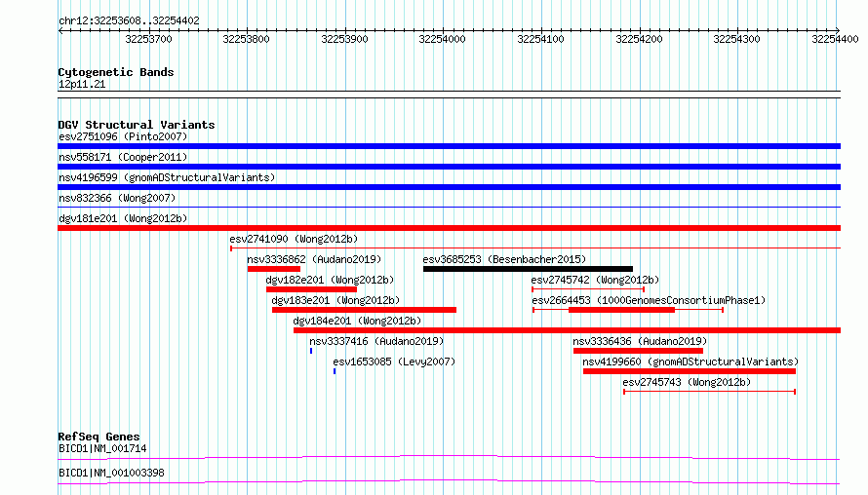This screenshot has width=868, height=495.
Task: Click the nsv558171 (Cooper2011) label
Action: point(123,157)
